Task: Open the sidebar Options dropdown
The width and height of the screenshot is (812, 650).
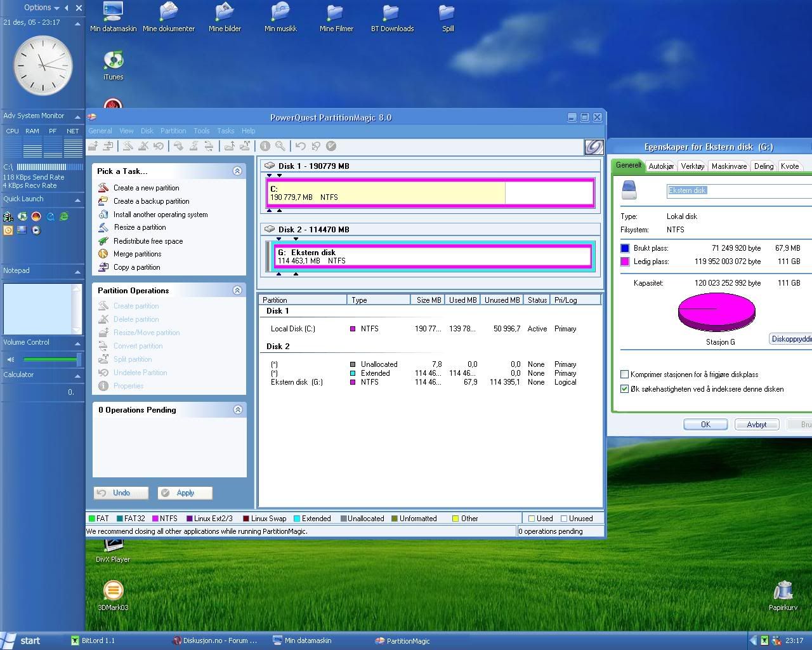Action: click(41, 8)
